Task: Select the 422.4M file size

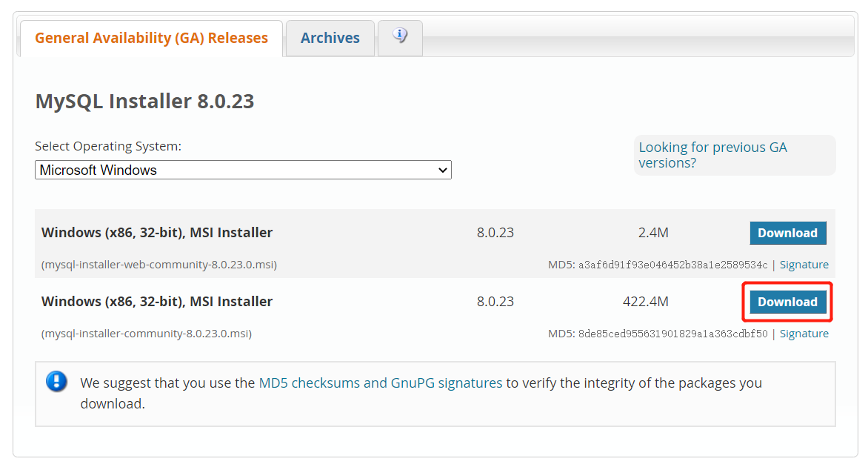Action: [646, 302]
